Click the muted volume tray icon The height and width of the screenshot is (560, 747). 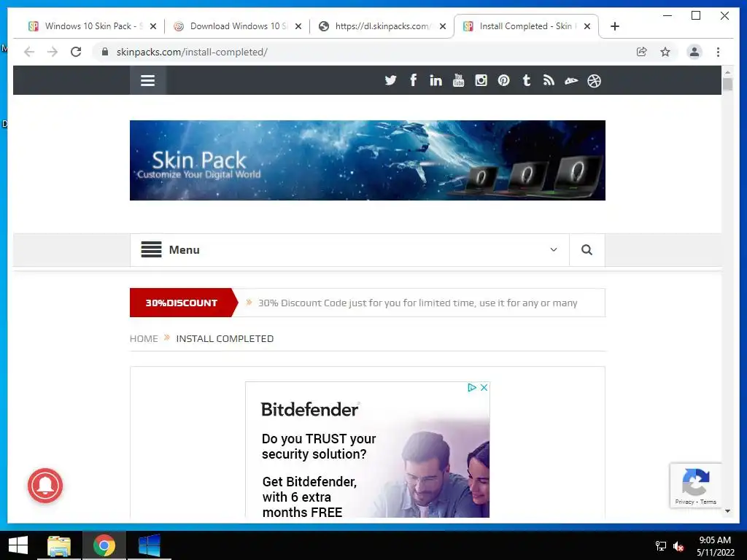(x=679, y=546)
